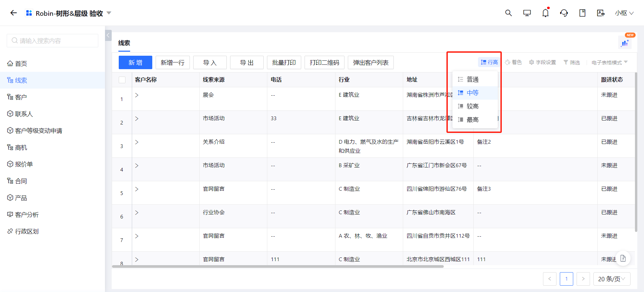Open 客户等级变动申请 in the sidebar

click(52, 131)
